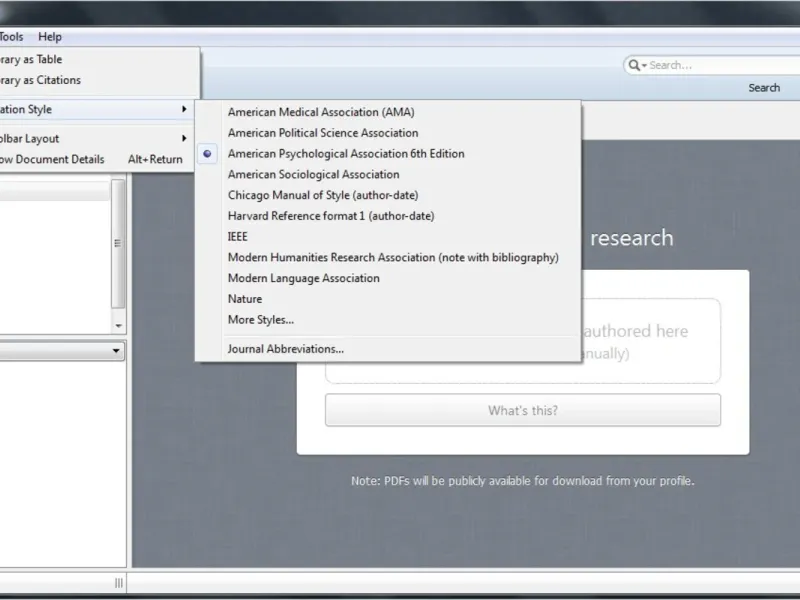Screen dimensions: 800x600
Task: Choose Library as Citations view option
Action: [x=97, y=80]
